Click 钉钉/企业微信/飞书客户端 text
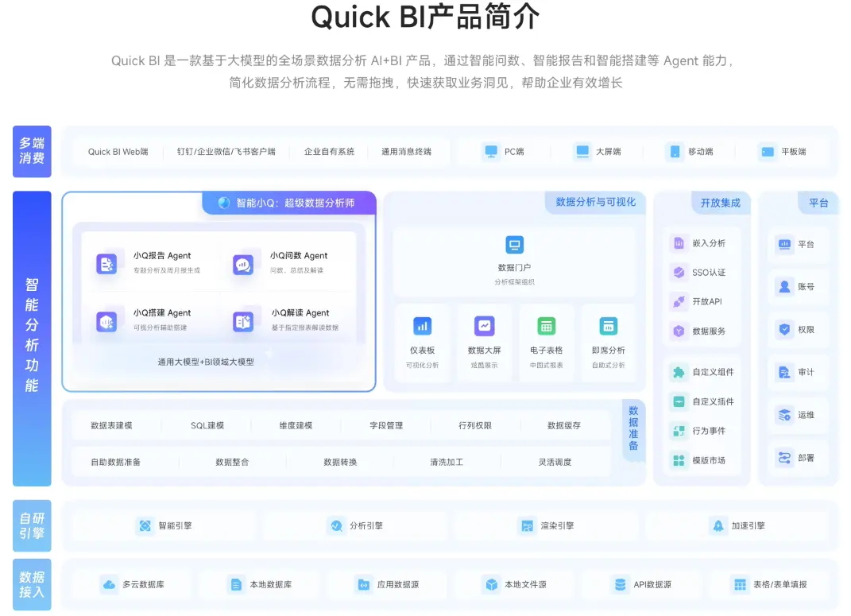Image resolution: width=851 pixels, height=616 pixels. (x=226, y=152)
